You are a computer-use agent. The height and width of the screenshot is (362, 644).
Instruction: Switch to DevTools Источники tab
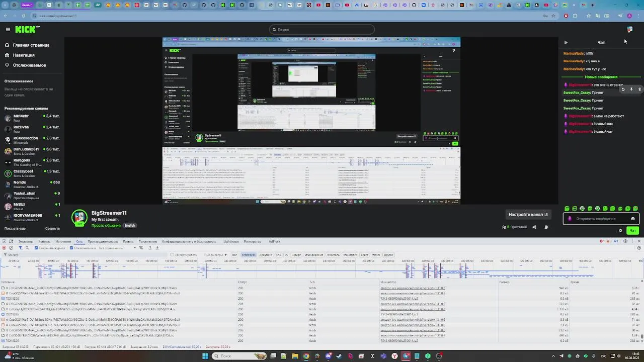tap(63, 241)
